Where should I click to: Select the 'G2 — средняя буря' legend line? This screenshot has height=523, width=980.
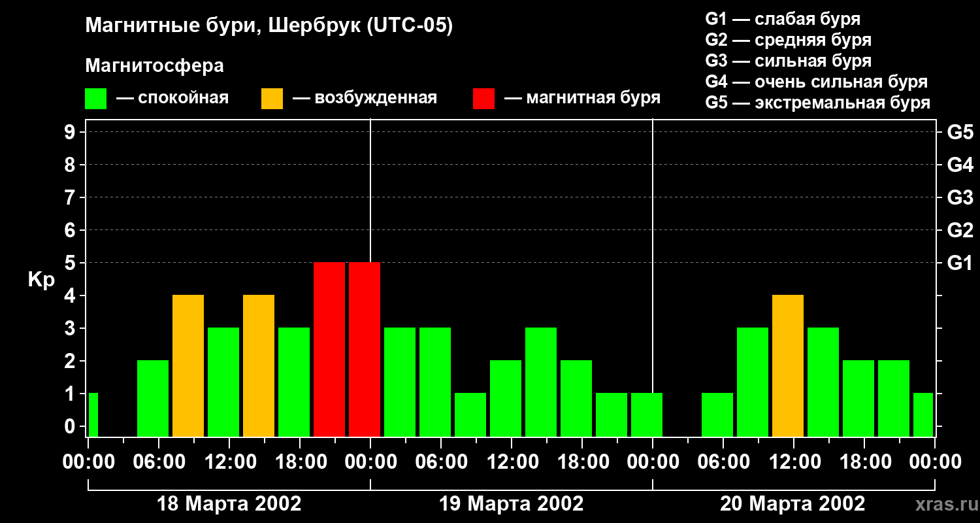789,40
